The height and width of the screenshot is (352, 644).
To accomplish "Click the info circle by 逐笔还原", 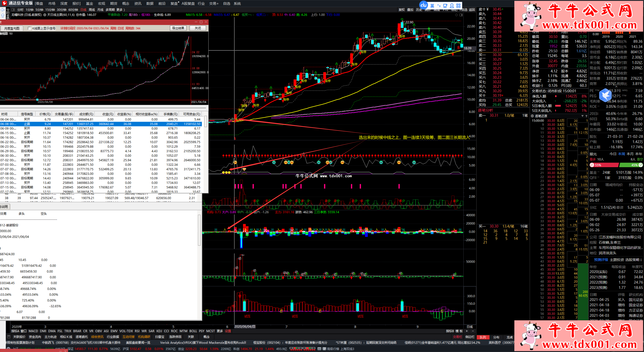I will click(532, 116).
